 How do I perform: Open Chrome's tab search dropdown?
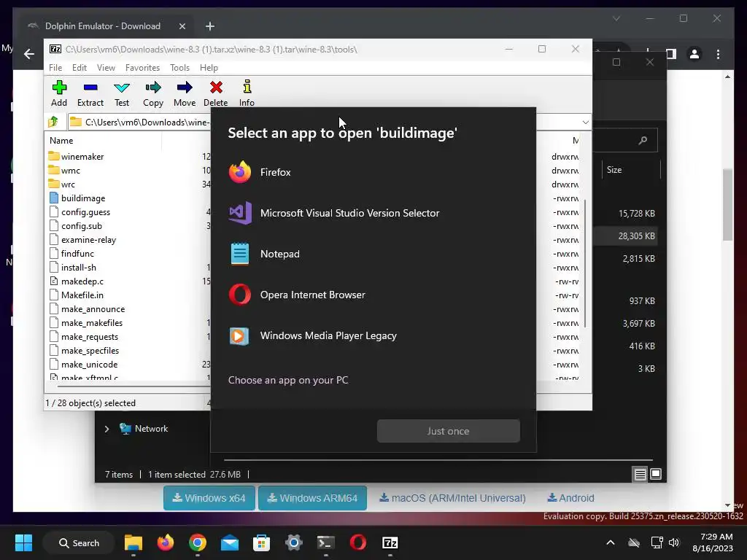tap(616, 18)
